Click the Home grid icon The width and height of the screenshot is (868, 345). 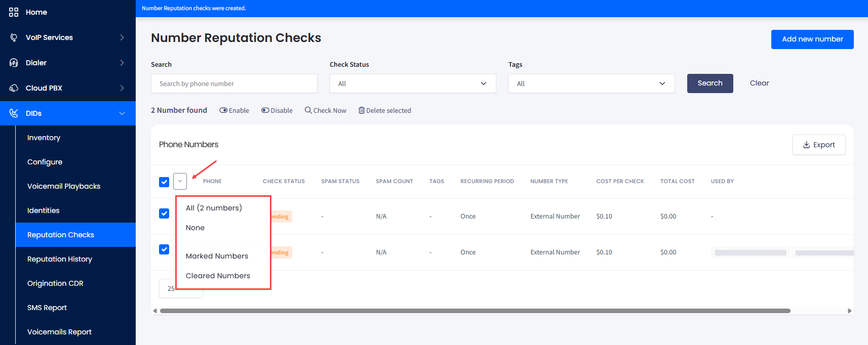[x=14, y=12]
